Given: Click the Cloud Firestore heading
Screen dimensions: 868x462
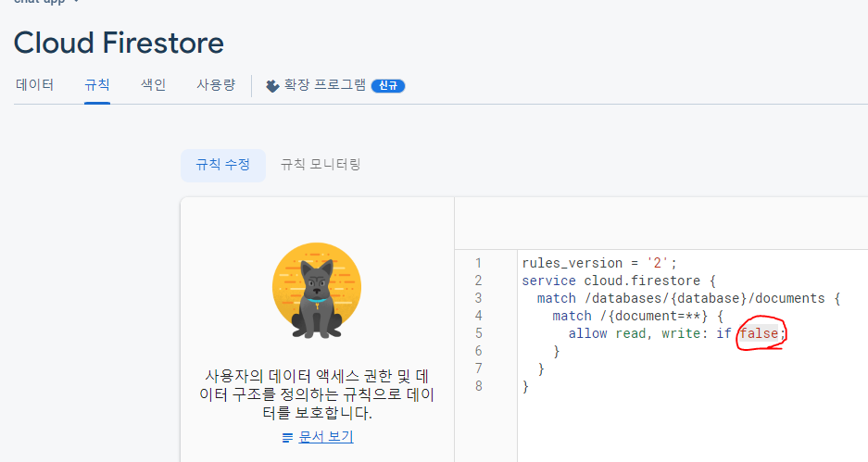Looking at the screenshot, I should coord(119,43).
